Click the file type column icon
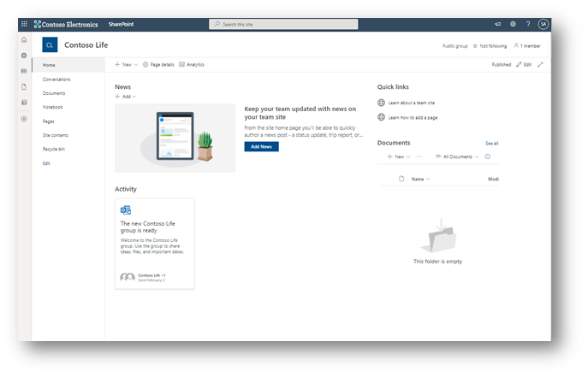Image resolution: width=588 pixels, height=377 pixels. coord(401,179)
